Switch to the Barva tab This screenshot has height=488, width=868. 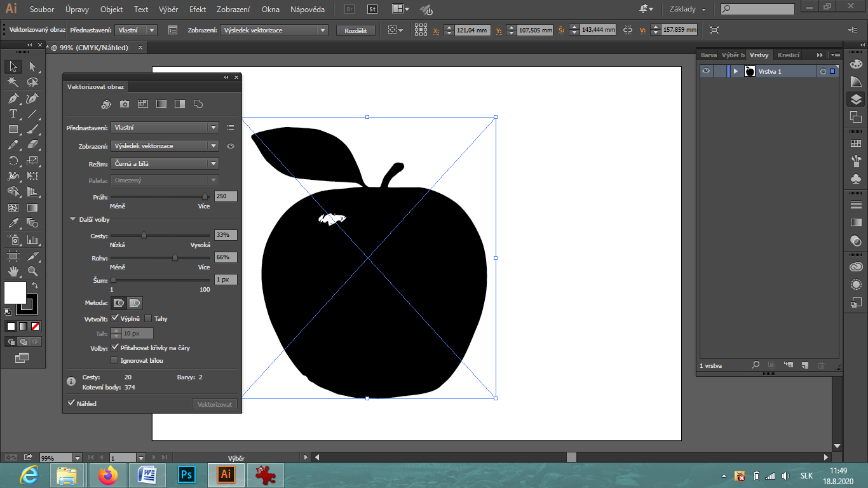coord(708,55)
